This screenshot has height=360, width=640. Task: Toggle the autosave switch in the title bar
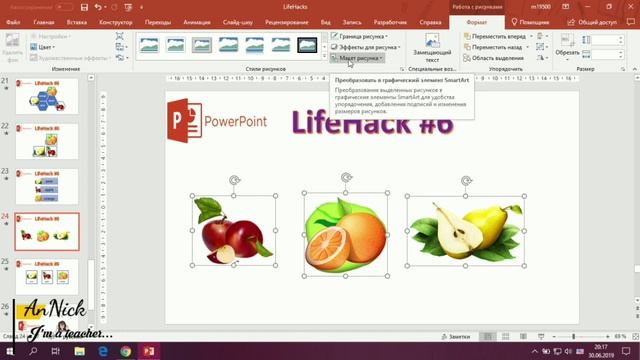(64, 7)
